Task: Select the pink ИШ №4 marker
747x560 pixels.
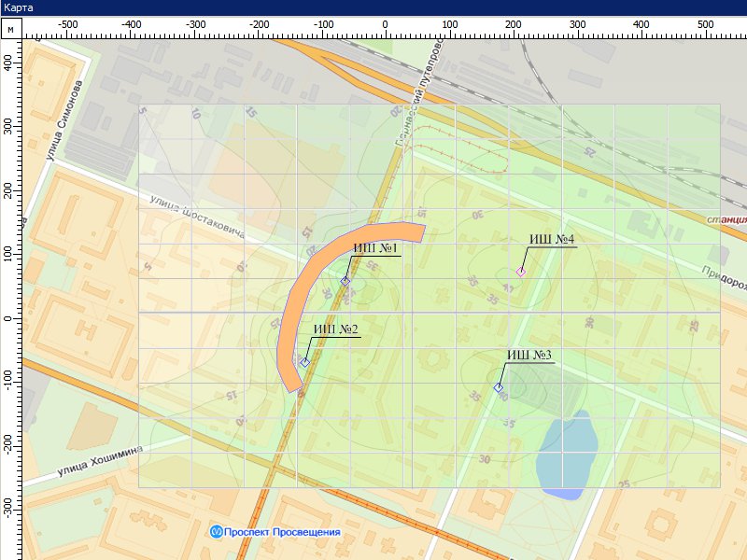Action: (521, 273)
